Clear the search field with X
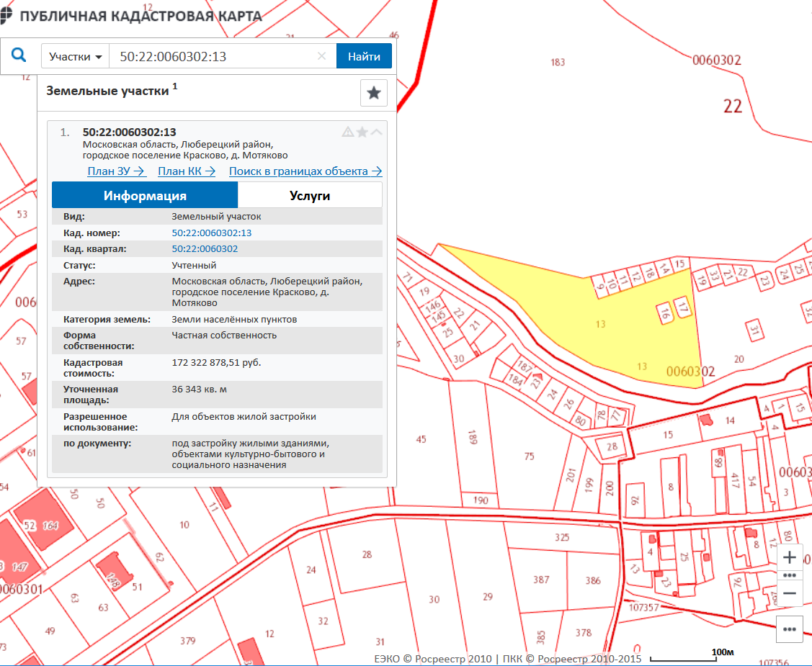Viewport: 812px width, 666px height. point(321,56)
